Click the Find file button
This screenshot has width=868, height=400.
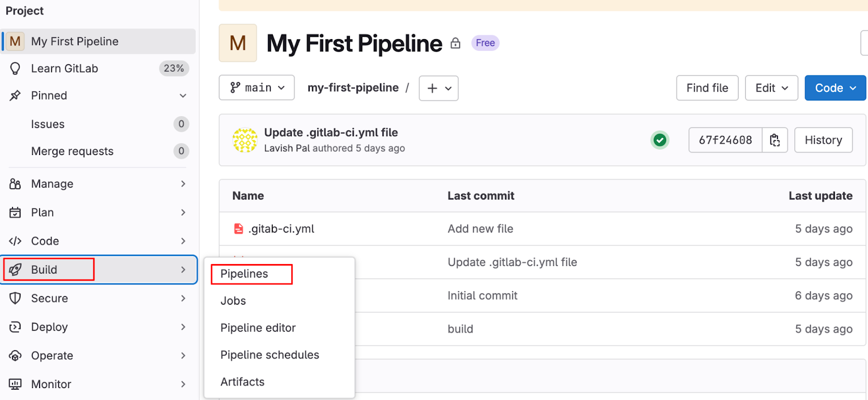[x=707, y=88]
